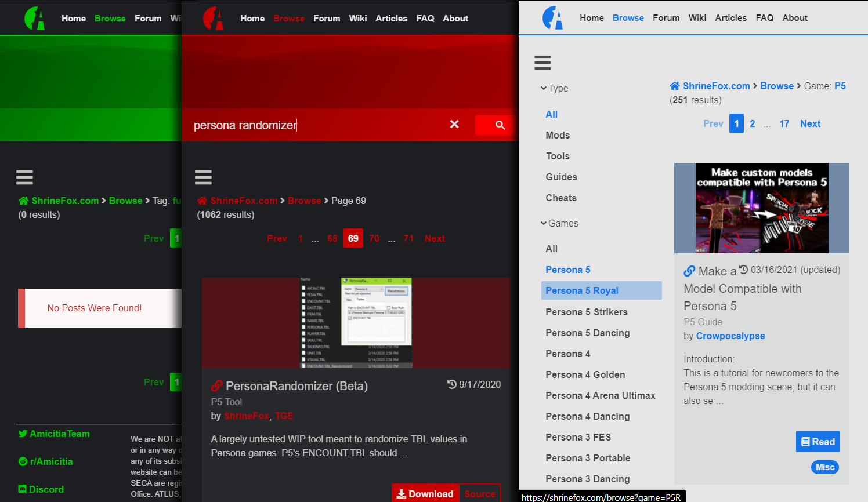Open the TGE author link
This screenshot has width=868, height=502.
point(284,416)
